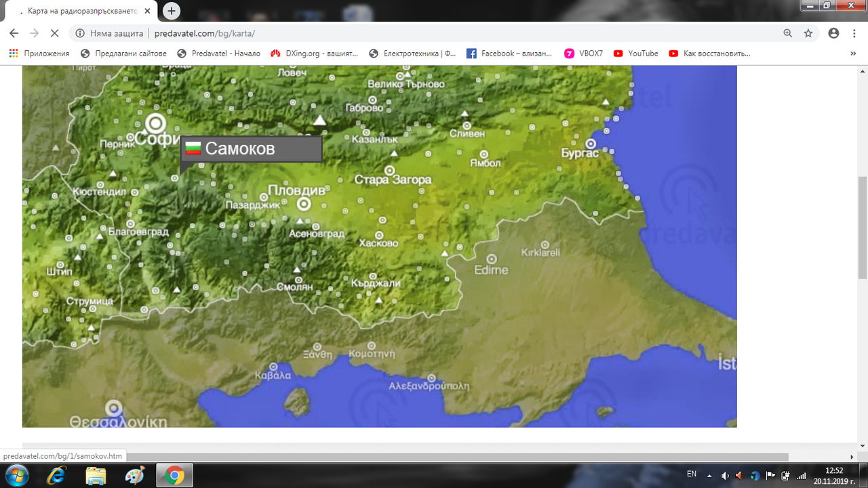Screen dimensions: 868x488
Task: Expand the hidden bookmarks chevron
Action: coord(853,54)
